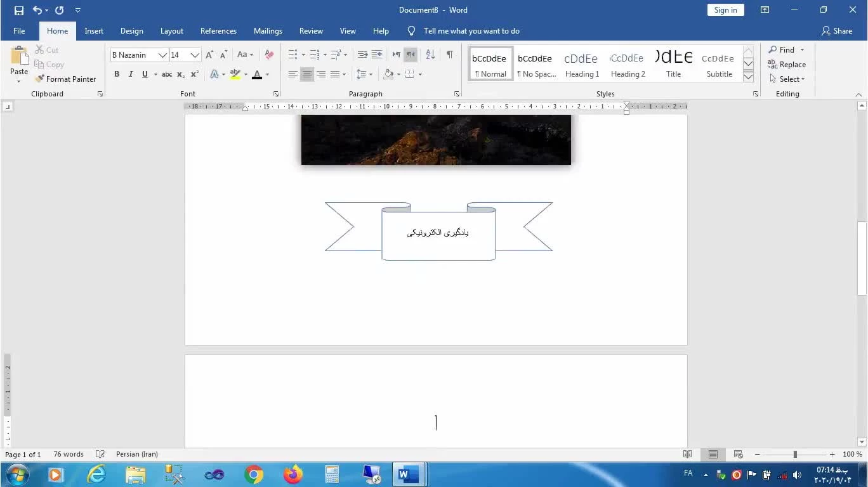Open the Insert tab
This screenshot has width=868, height=487.
tap(94, 31)
